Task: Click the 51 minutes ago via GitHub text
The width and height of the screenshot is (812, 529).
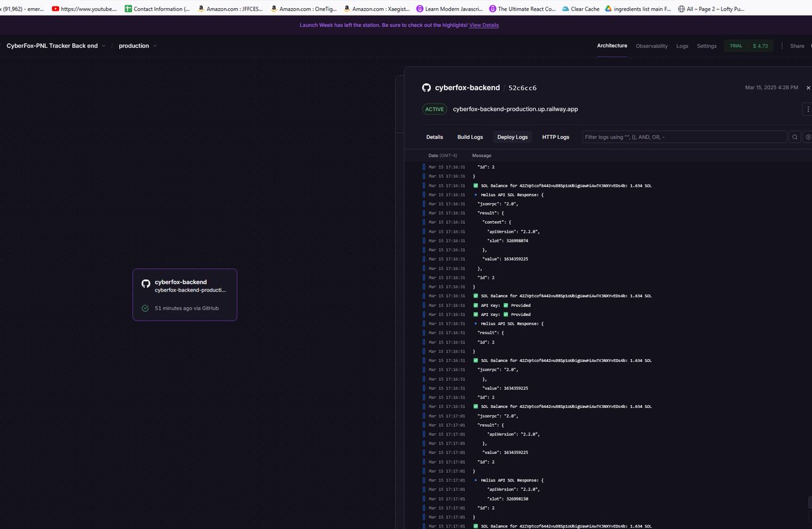Action: (187, 308)
